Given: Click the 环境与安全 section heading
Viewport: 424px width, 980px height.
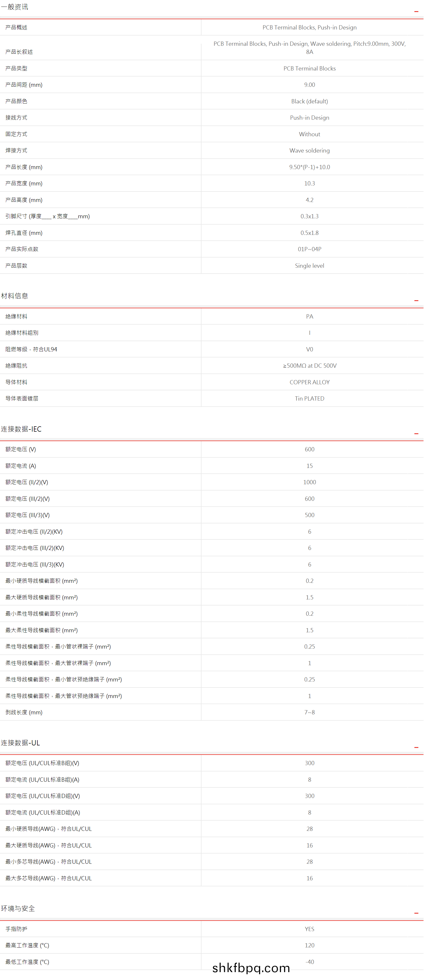Looking at the screenshot, I should (x=18, y=908).
